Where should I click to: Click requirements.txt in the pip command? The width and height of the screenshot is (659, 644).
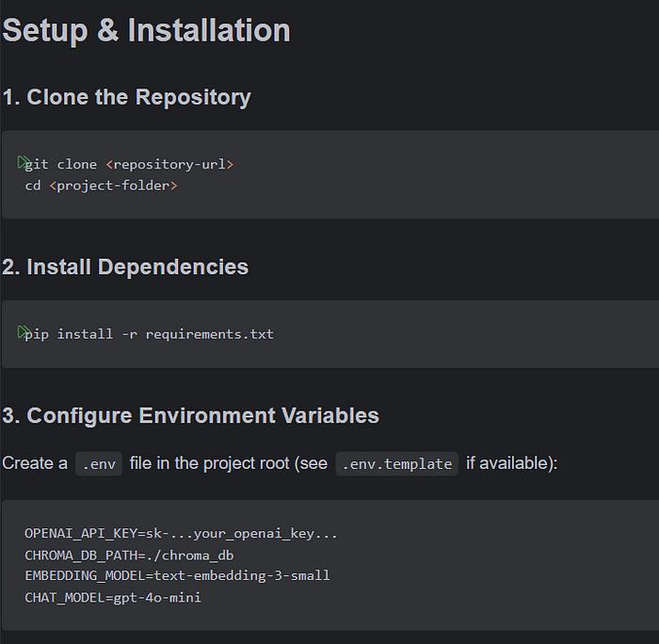(209, 334)
